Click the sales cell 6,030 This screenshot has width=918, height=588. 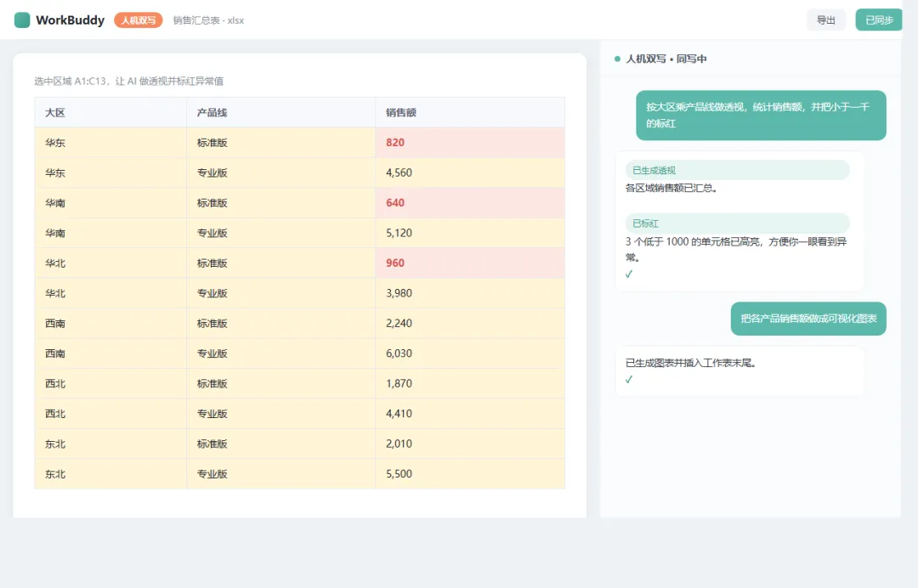(x=470, y=353)
